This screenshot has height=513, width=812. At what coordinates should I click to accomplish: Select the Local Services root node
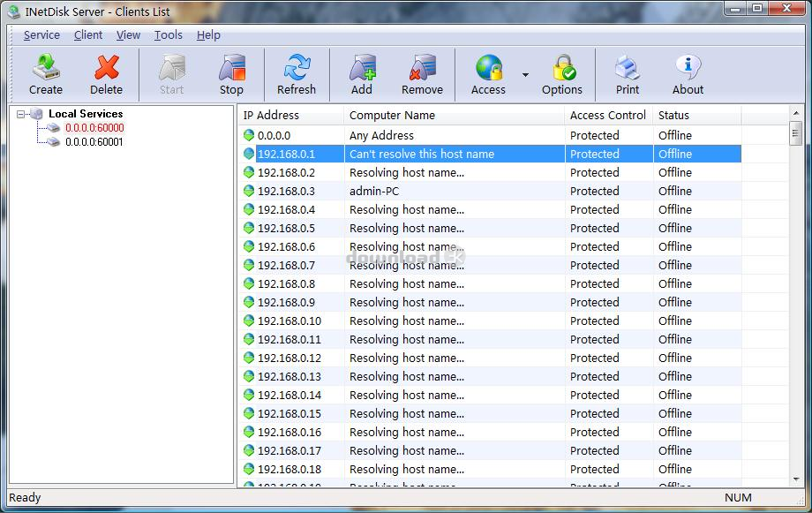(86, 114)
